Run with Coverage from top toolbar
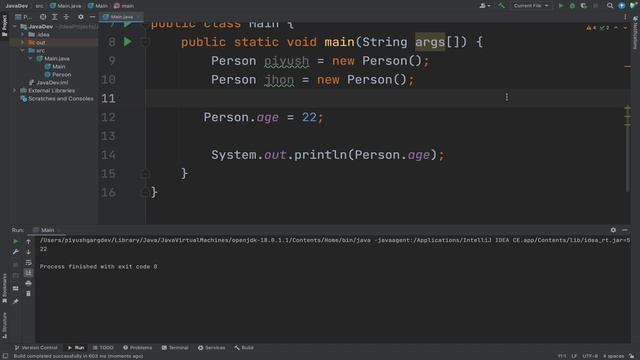The image size is (640, 360). [584, 6]
